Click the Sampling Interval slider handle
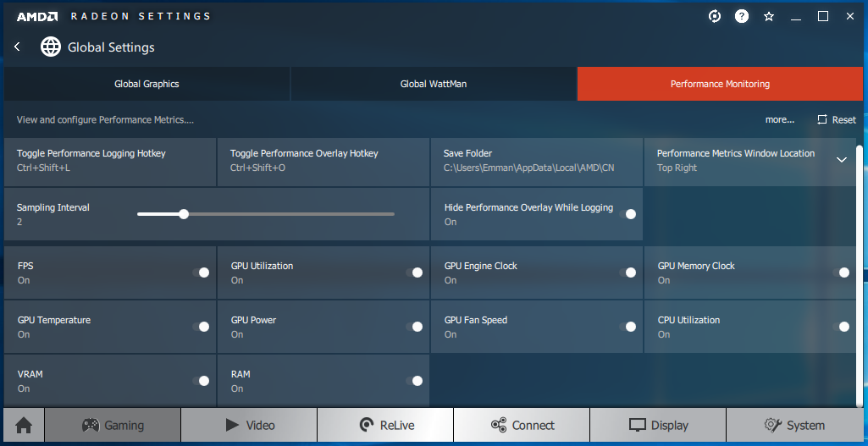This screenshot has width=868, height=446. [184, 214]
